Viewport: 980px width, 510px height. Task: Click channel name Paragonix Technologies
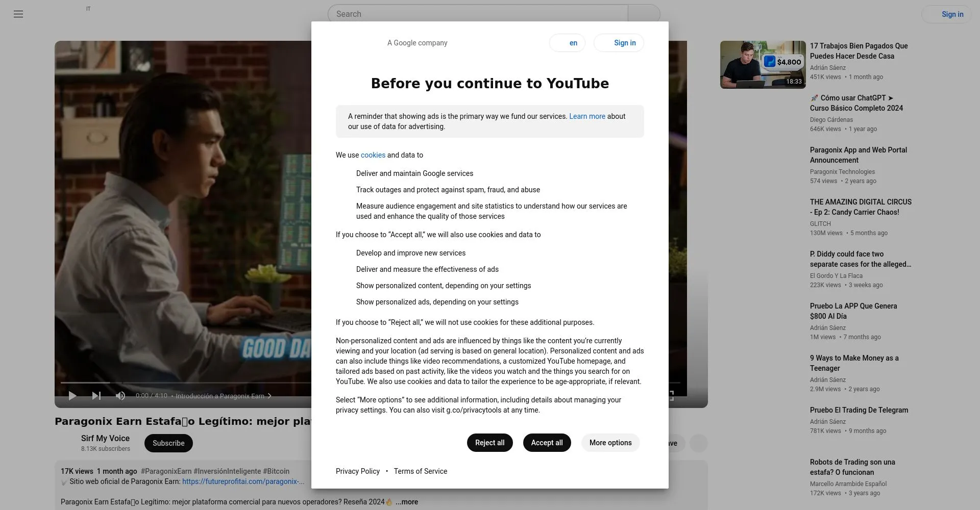pyautogui.click(x=842, y=172)
